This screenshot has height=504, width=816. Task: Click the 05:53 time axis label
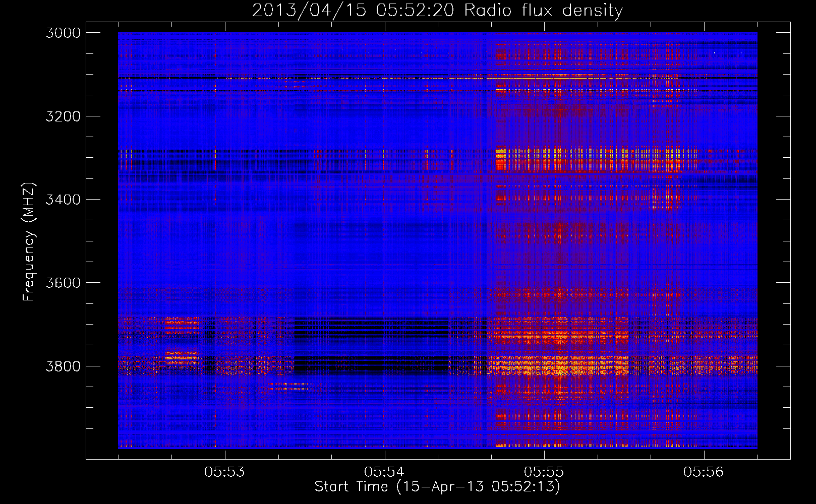pos(224,472)
